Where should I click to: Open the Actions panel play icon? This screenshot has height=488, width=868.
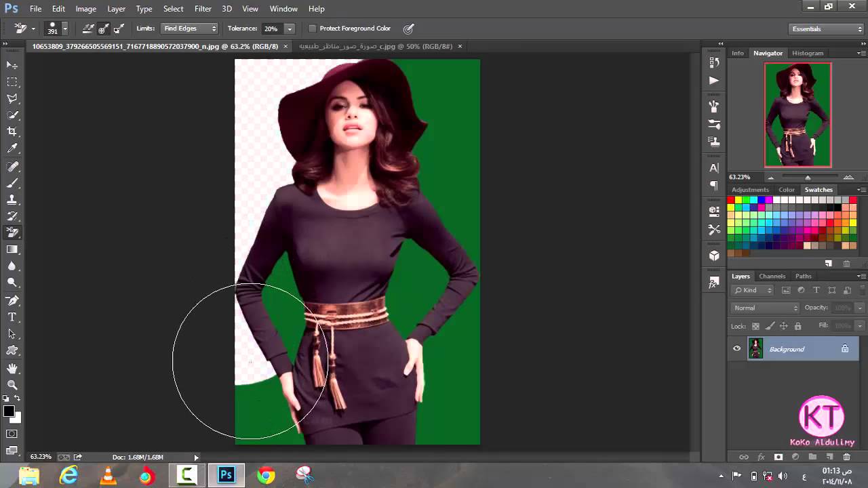coord(714,80)
